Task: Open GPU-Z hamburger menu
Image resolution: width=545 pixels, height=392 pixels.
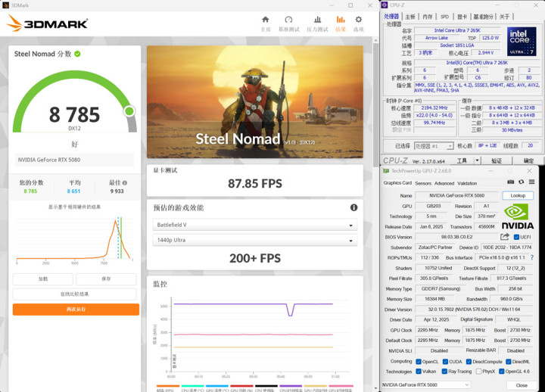Action: click(532, 182)
